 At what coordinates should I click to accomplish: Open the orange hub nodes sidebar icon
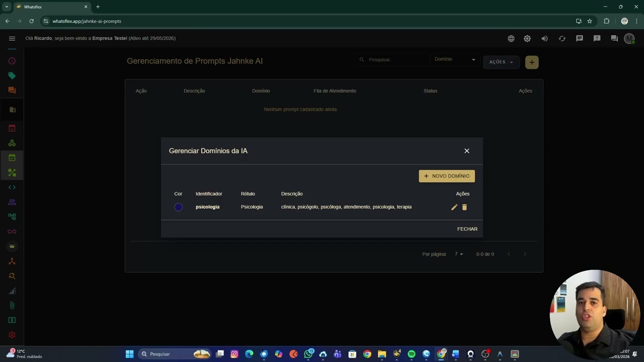(x=12, y=261)
